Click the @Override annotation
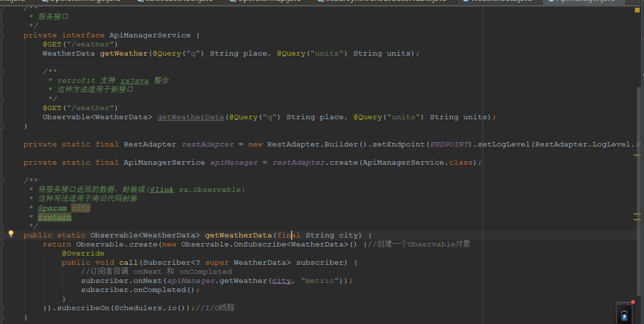This screenshot has width=644, height=324. click(x=83, y=253)
